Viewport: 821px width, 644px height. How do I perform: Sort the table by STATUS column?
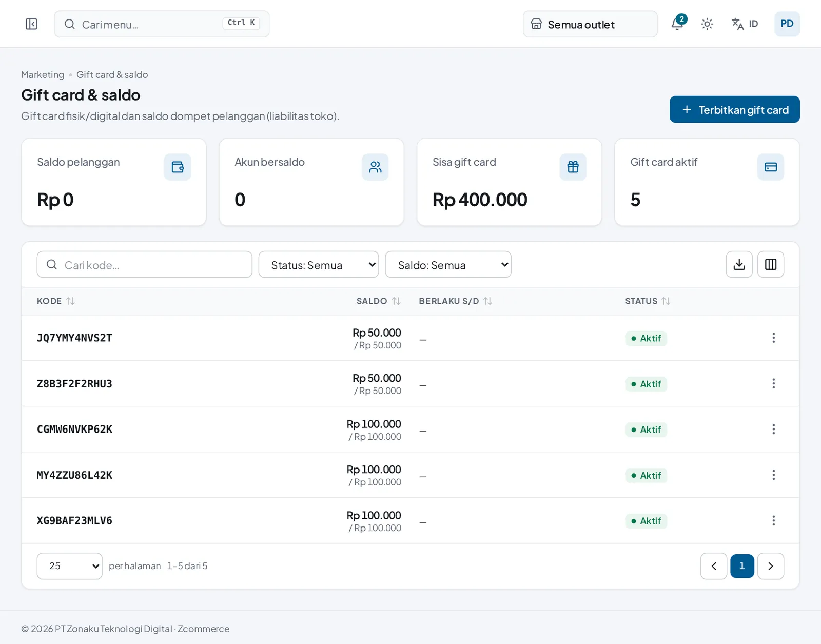point(648,301)
